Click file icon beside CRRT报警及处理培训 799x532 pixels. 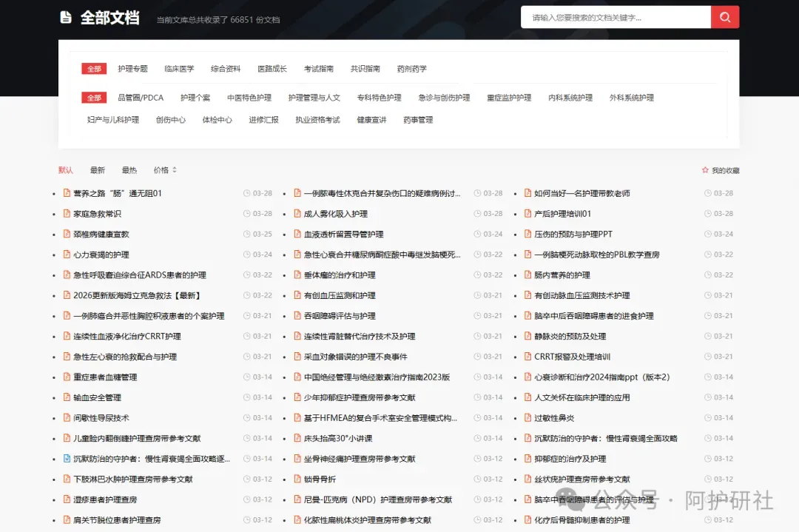tap(528, 356)
